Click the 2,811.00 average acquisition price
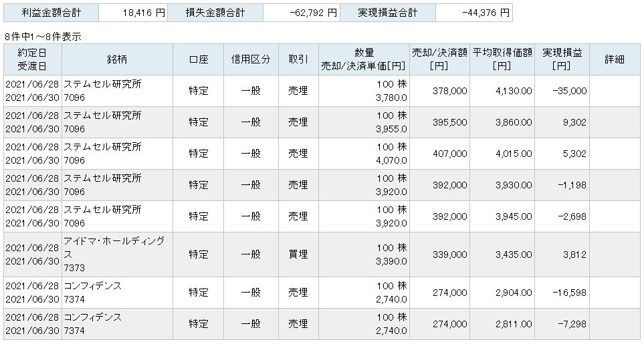The image size is (644, 344). [514, 325]
